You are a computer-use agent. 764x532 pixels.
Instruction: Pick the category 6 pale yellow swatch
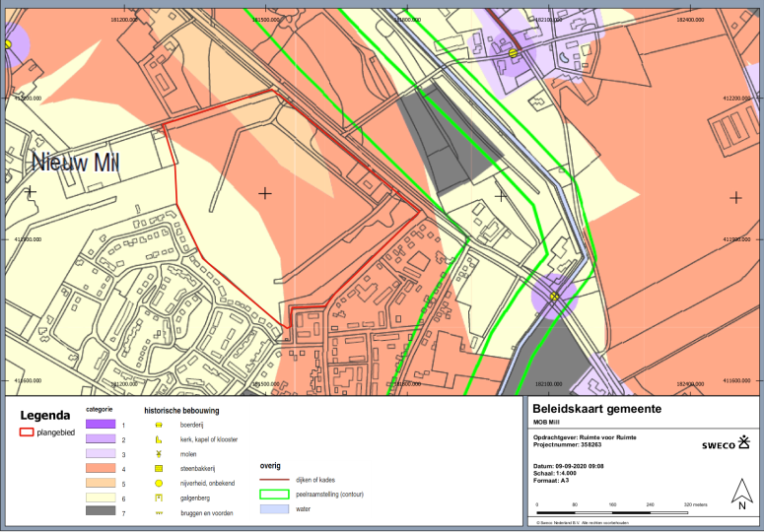[x=101, y=498]
